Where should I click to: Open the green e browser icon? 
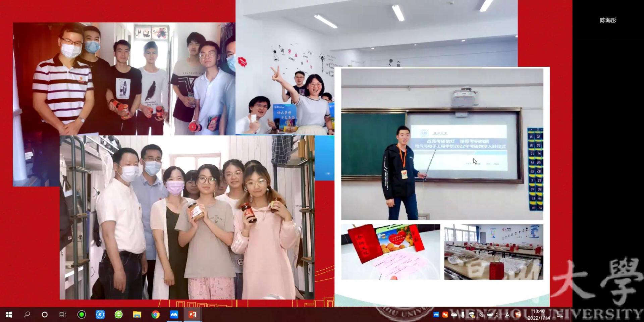118,315
